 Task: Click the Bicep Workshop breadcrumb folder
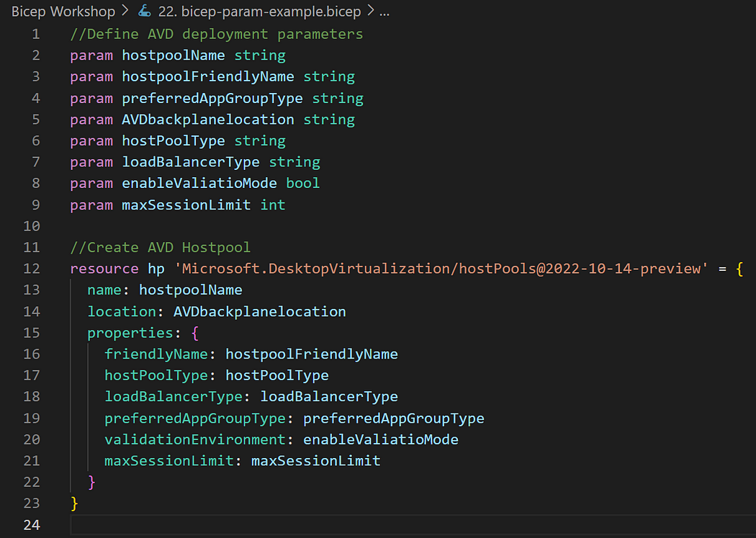pyautogui.click(x=63, y=12)
